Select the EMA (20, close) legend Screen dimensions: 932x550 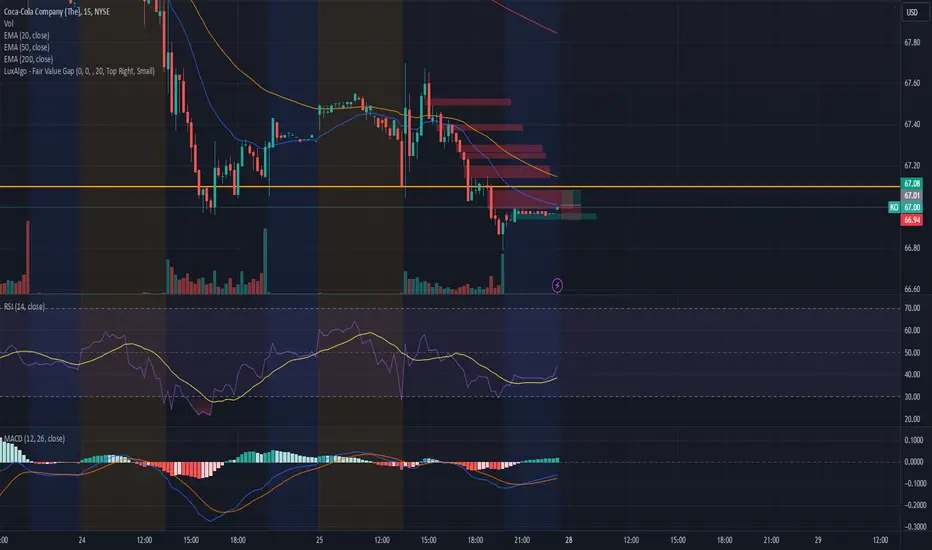pos(27,35)
